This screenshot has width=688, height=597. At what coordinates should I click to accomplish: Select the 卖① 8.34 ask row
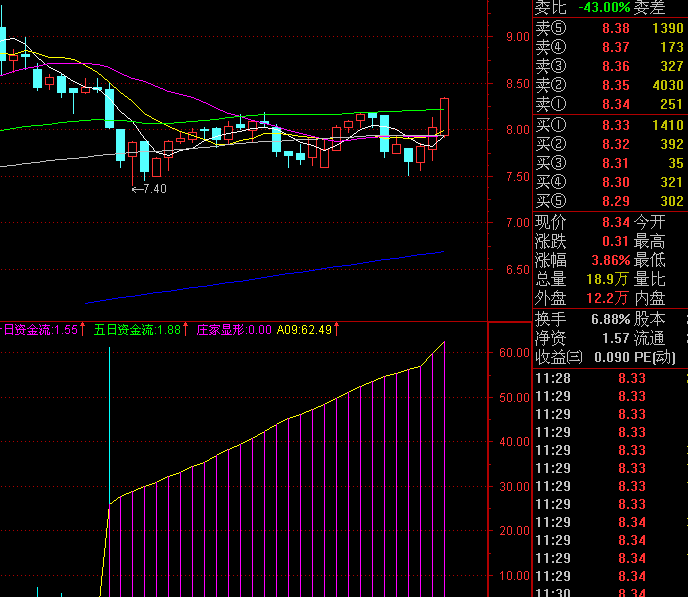pos(610,104)
